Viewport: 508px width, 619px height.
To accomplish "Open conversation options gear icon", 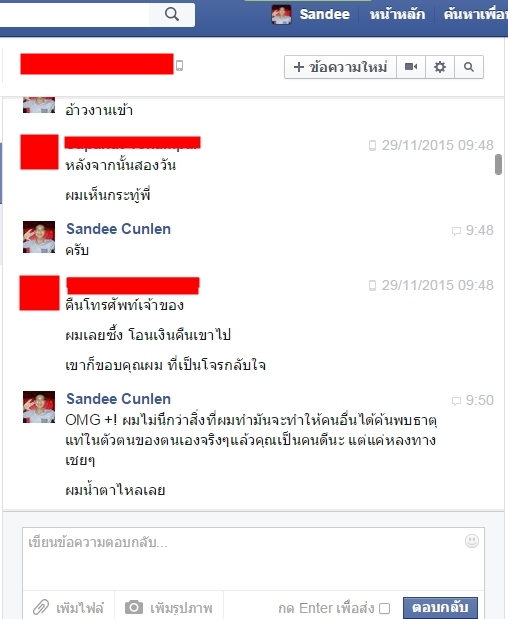I will pyautogui.click(x=440, y=67).
